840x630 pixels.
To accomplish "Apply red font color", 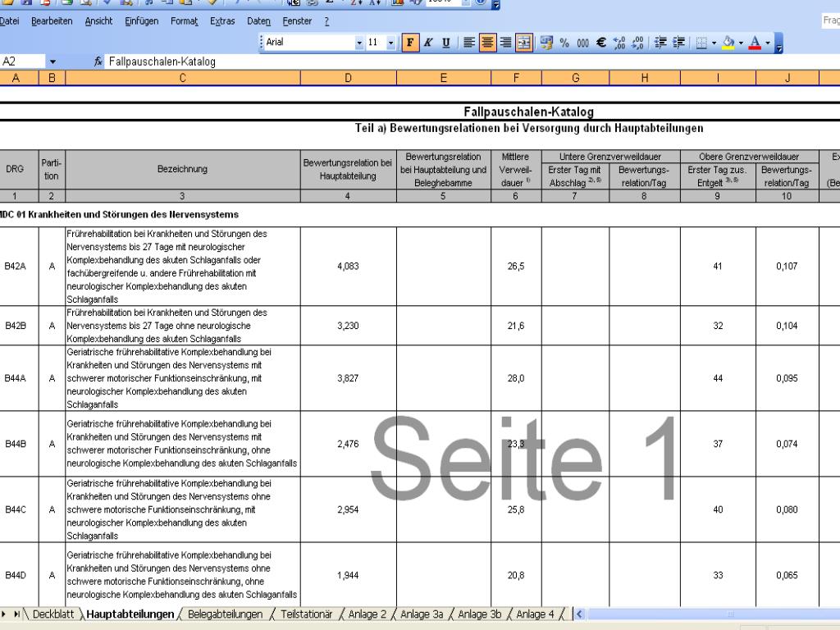I will point(755,43).
